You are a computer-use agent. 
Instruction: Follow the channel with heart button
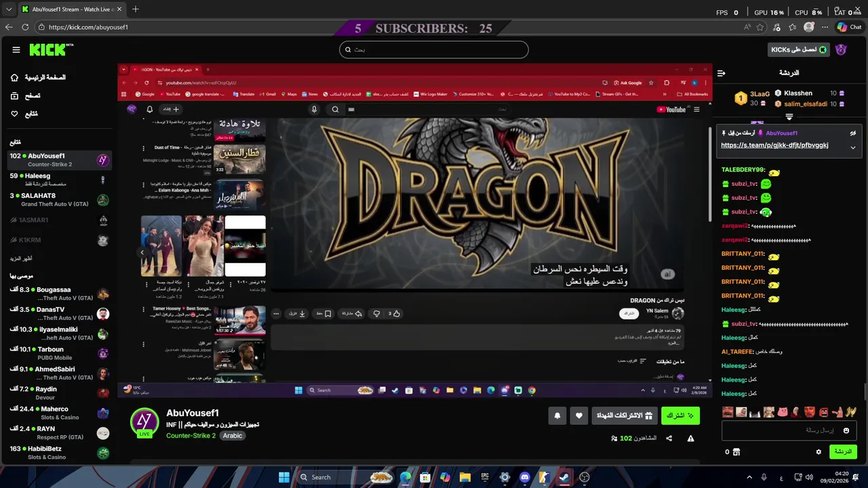pos(578,415)
